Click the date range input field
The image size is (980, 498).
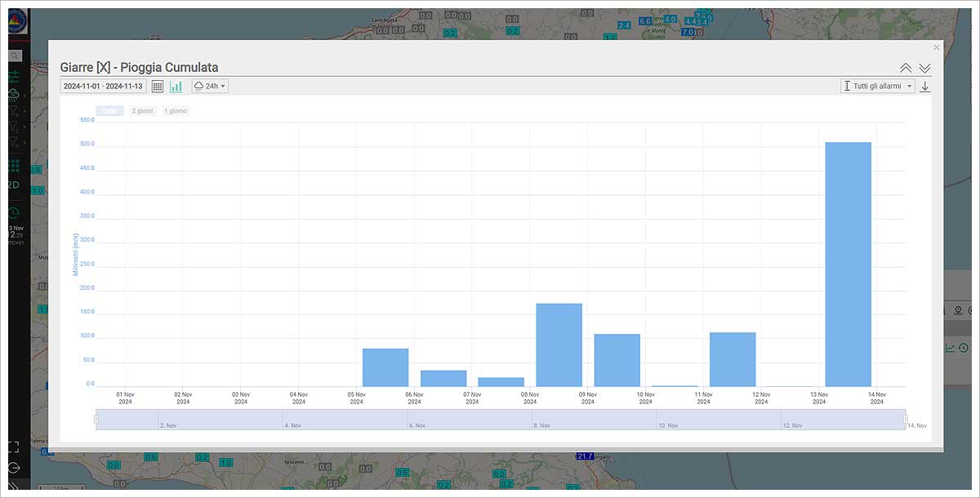(x=103, y=86)
